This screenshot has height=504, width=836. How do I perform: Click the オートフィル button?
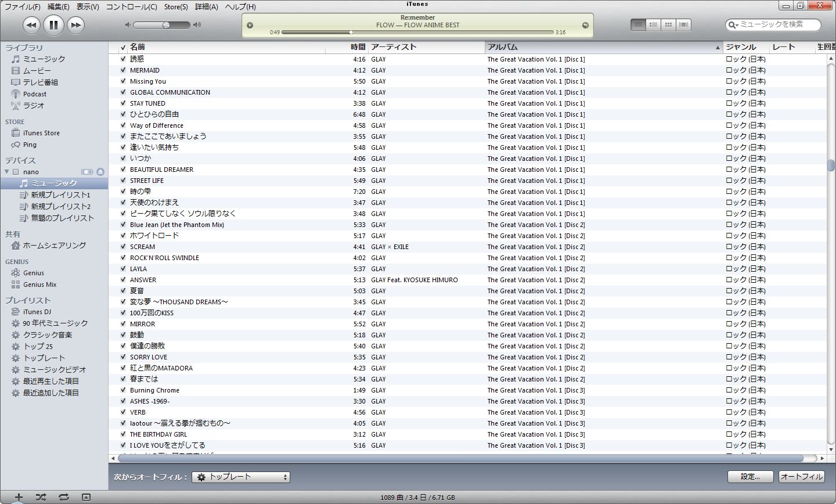pos(802,477)
